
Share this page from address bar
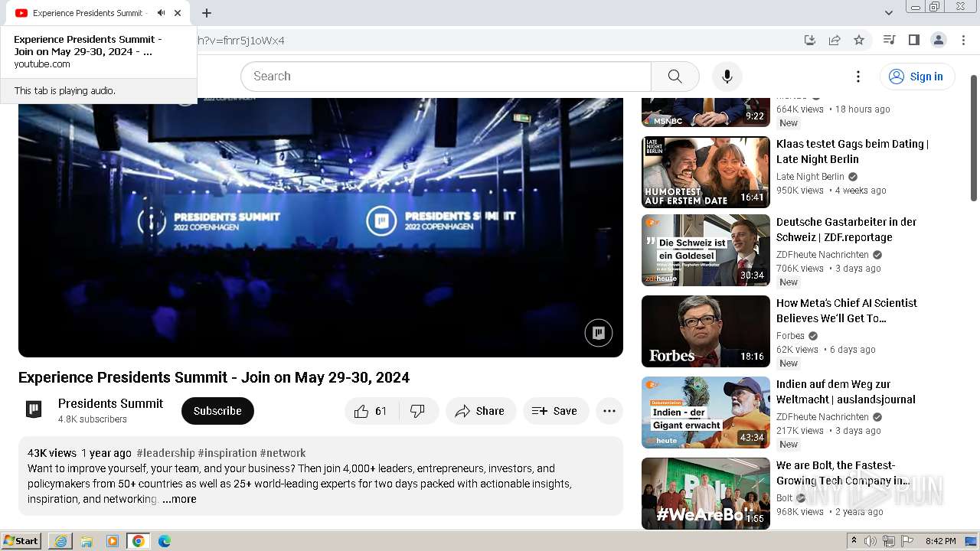click(x=835, y=41)
